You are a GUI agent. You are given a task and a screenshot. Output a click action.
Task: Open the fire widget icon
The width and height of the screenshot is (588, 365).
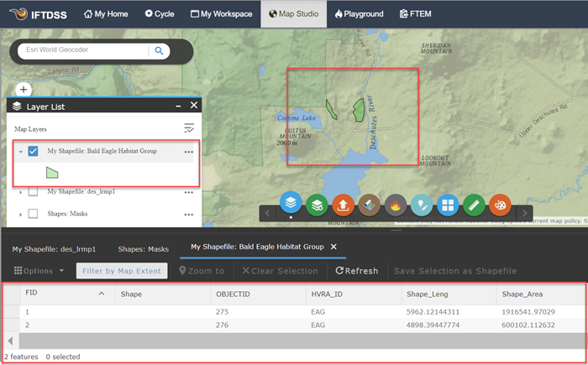point(396,205)
